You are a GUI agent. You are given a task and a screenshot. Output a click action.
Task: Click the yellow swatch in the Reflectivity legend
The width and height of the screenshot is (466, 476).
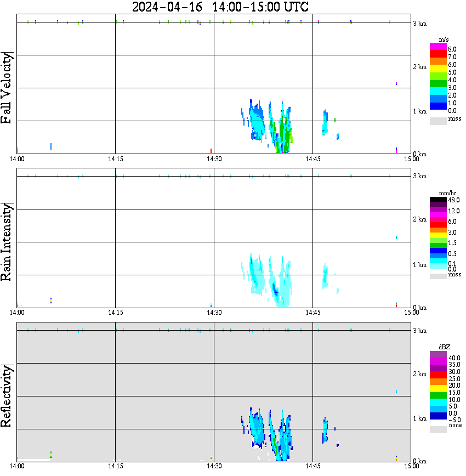438,389
